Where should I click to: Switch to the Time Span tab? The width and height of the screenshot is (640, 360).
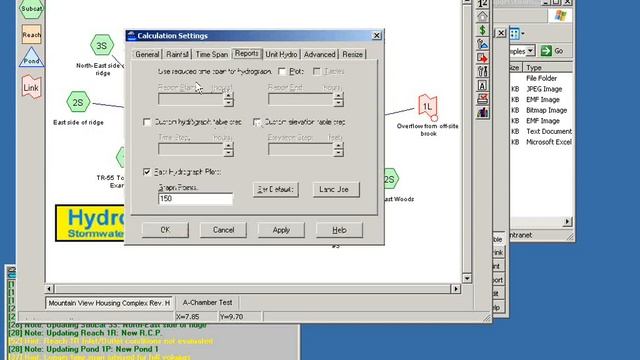[211, 54]
